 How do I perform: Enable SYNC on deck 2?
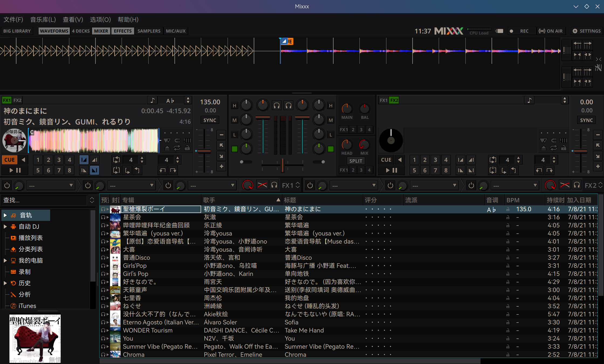click(x=586, y=120)
